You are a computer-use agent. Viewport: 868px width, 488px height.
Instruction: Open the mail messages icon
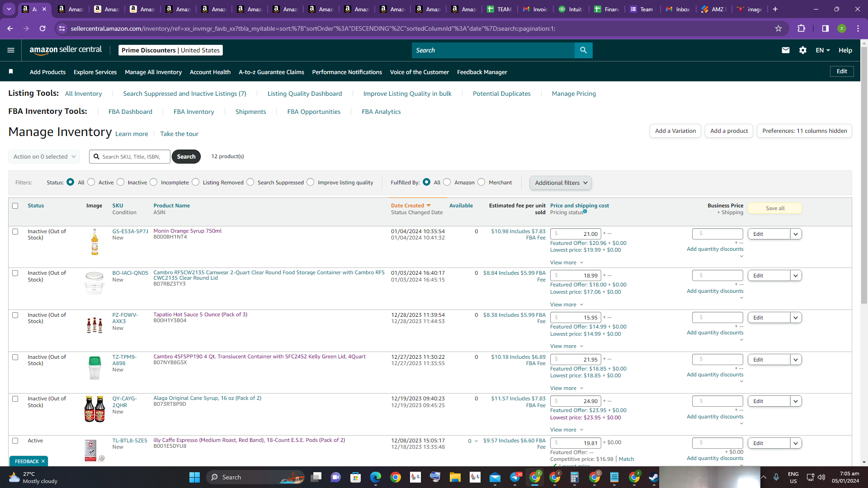click(786, 50)
